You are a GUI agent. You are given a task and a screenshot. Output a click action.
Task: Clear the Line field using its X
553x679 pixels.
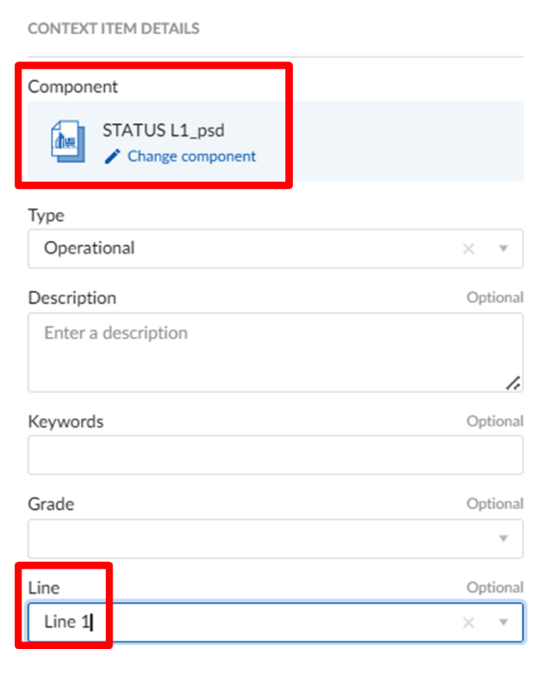coord(468,623)
